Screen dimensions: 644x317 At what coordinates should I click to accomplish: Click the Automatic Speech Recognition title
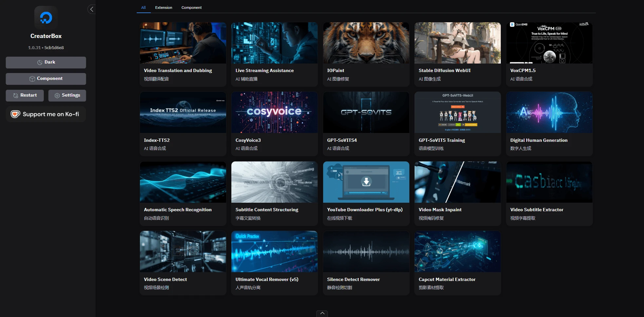tap(178, 210)
